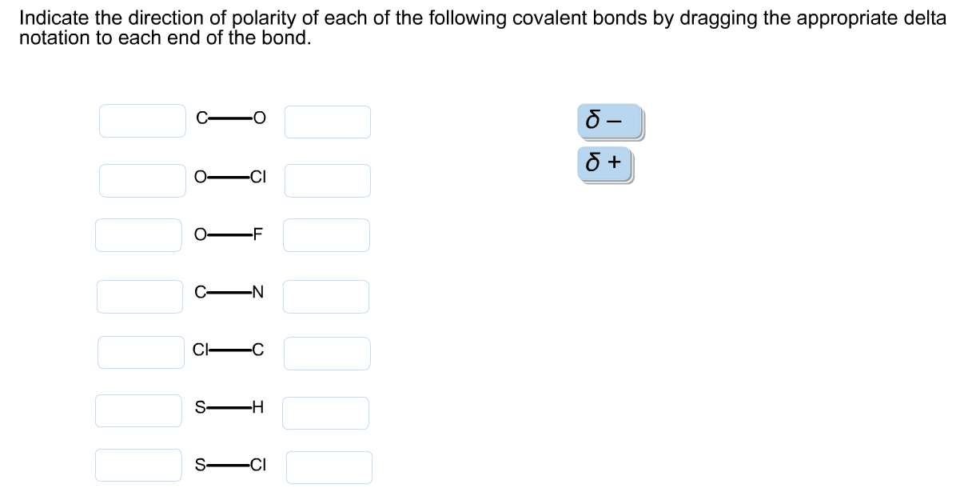Screen dimensions: 980x496
Task: Click the blank box right of the C—N bond
Action: 328,296
